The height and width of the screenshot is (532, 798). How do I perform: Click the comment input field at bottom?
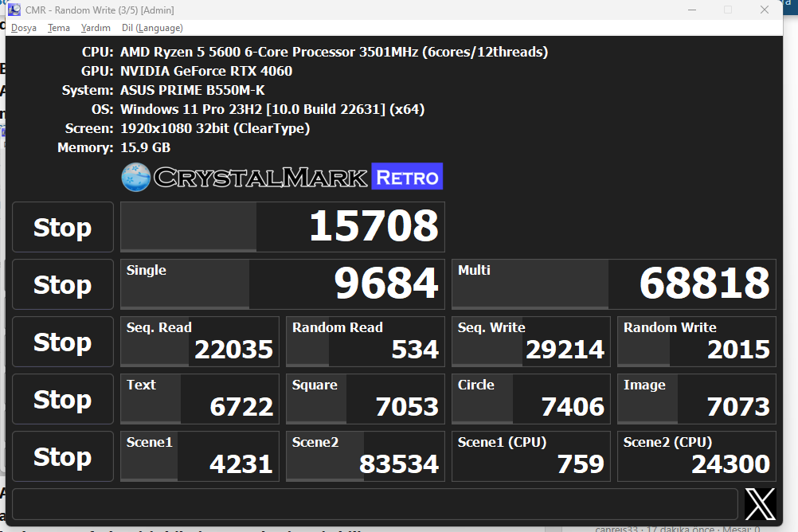pyautogui.click(x=375, y=504)
